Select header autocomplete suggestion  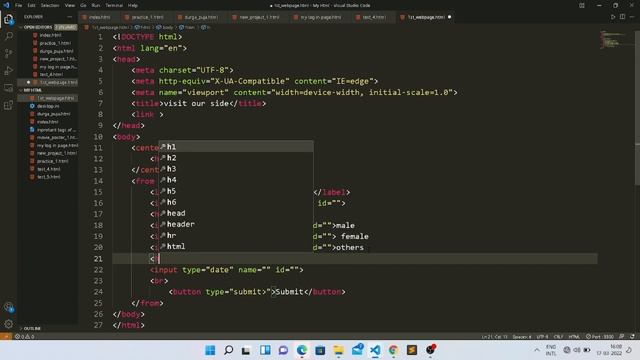[236, 224]
